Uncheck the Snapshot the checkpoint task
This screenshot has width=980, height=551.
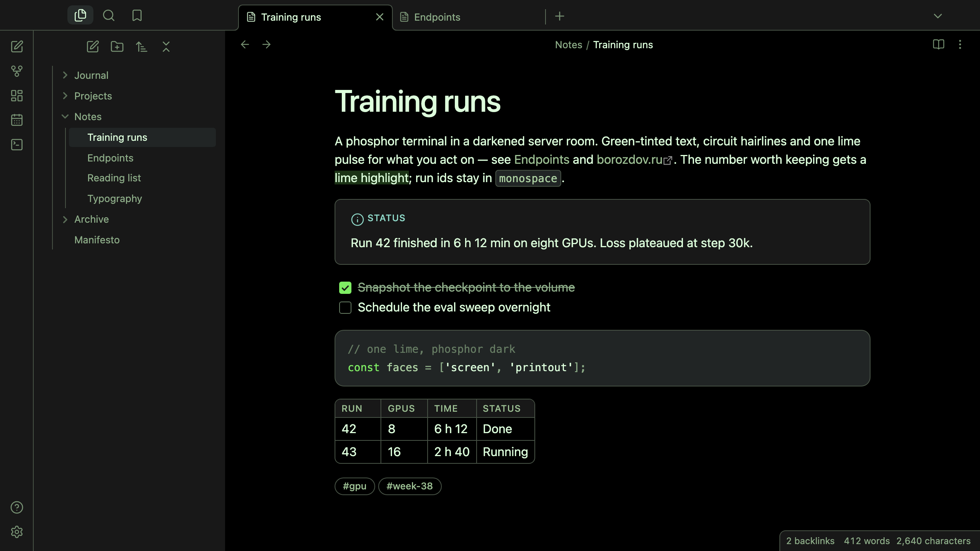[345, 288]
